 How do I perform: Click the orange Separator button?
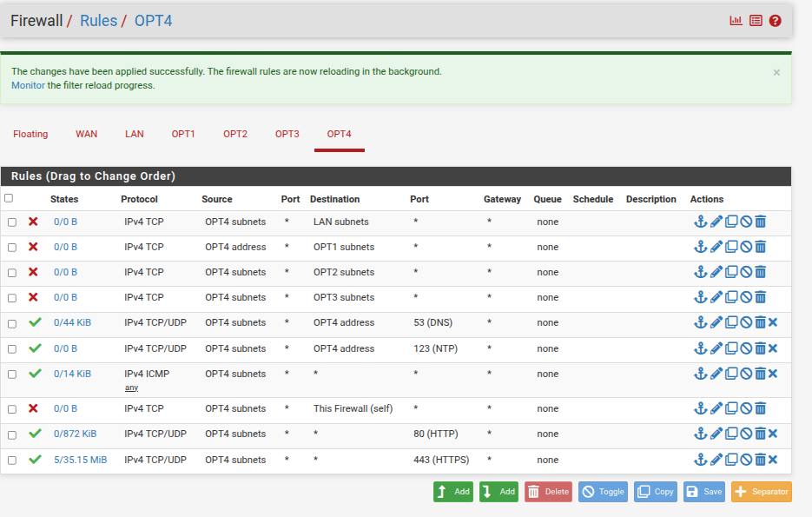761,492
